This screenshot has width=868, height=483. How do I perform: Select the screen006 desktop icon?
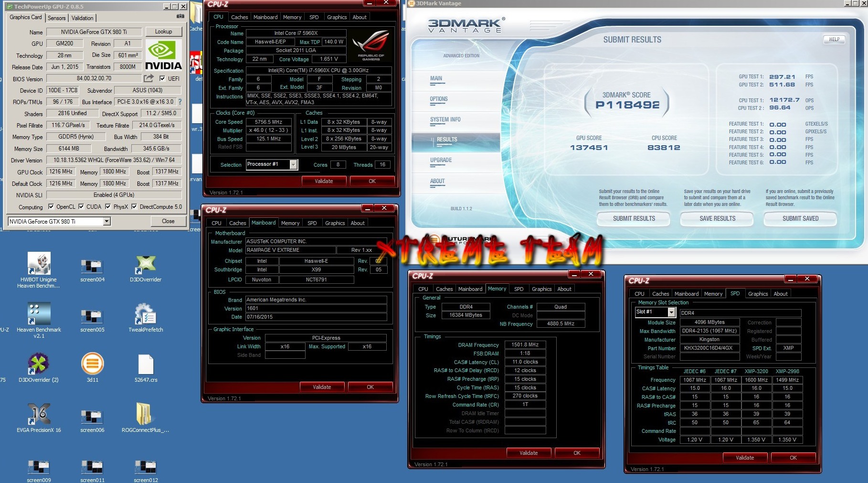click(92, 421)
